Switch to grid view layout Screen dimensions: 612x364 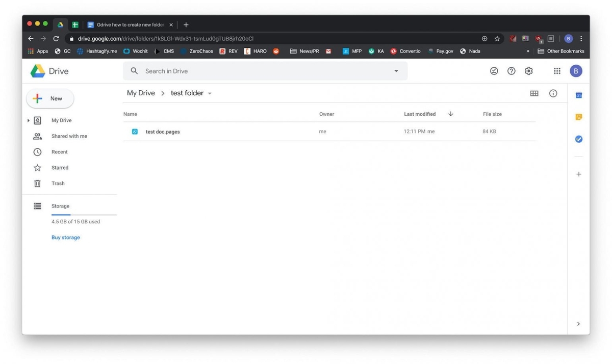coord(534,93)
